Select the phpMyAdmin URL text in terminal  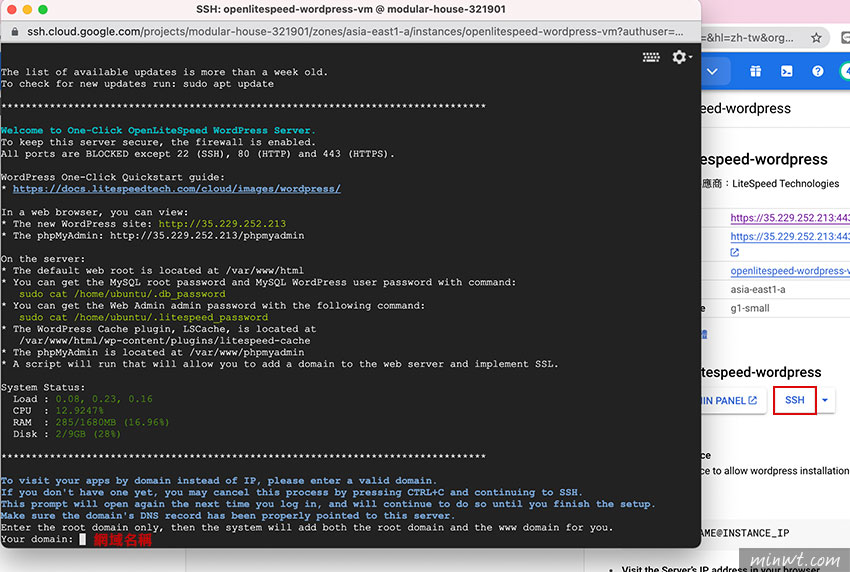[207, 236]
